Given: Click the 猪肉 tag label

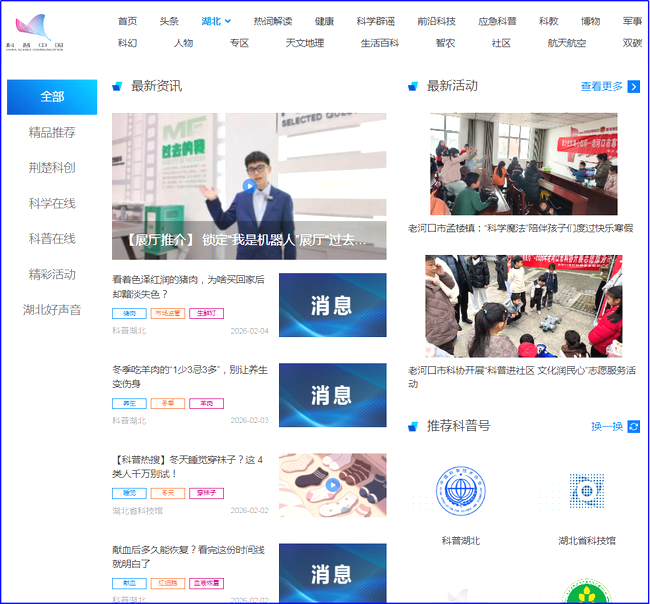Looking at the screenshot, I should coord(129,313).
